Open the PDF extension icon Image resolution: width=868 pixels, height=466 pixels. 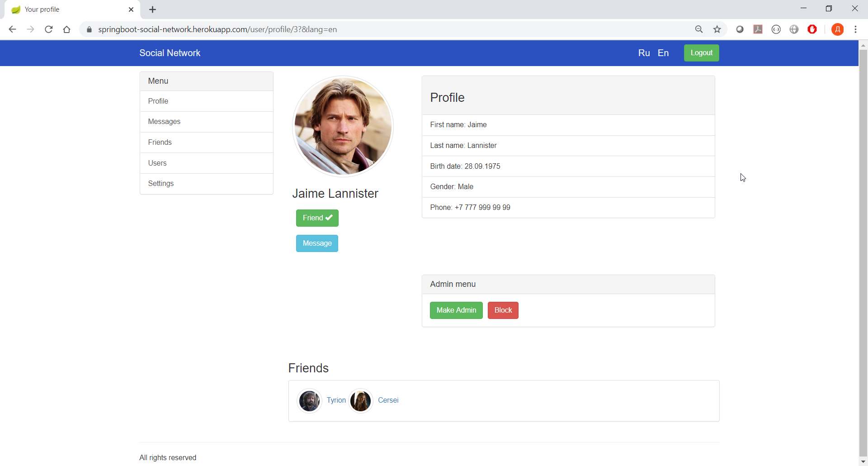point(758,29)
